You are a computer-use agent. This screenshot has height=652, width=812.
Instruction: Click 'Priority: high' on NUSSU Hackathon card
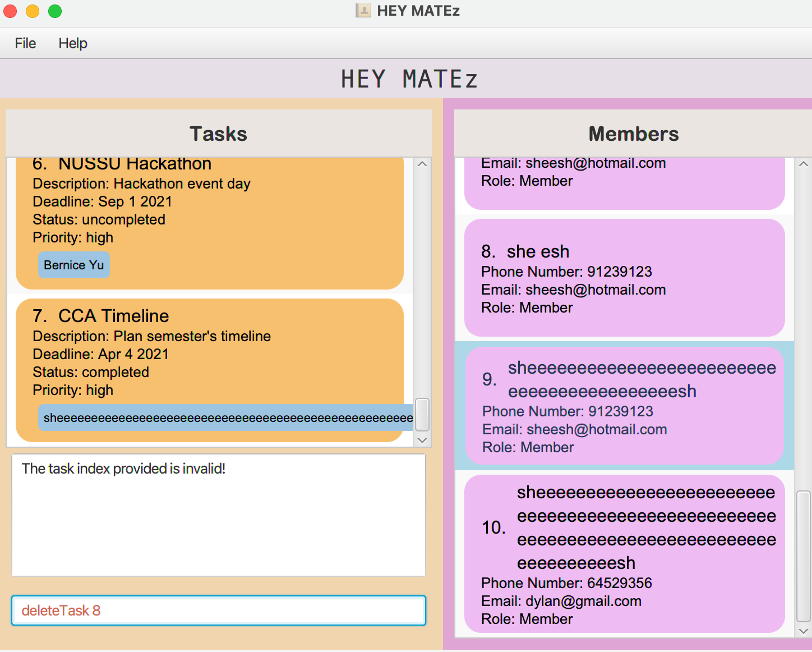[x=73, y=237]
